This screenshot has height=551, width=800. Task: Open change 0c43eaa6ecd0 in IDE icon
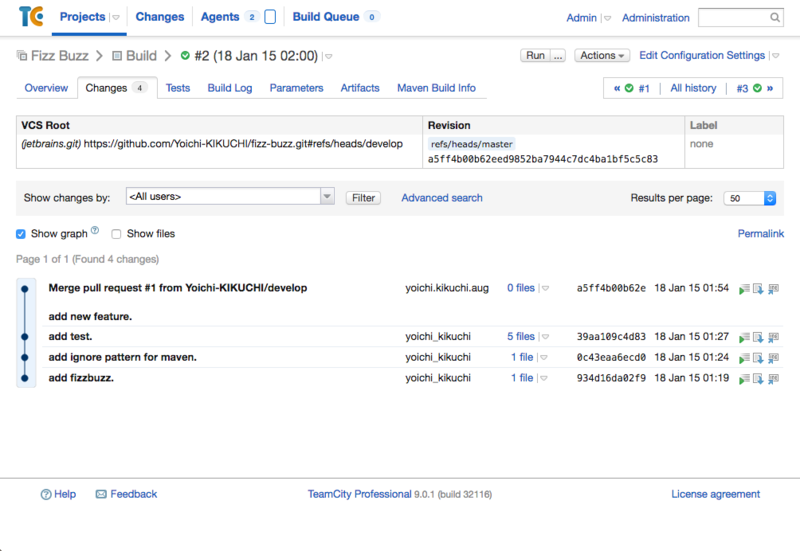coord(773,358)
